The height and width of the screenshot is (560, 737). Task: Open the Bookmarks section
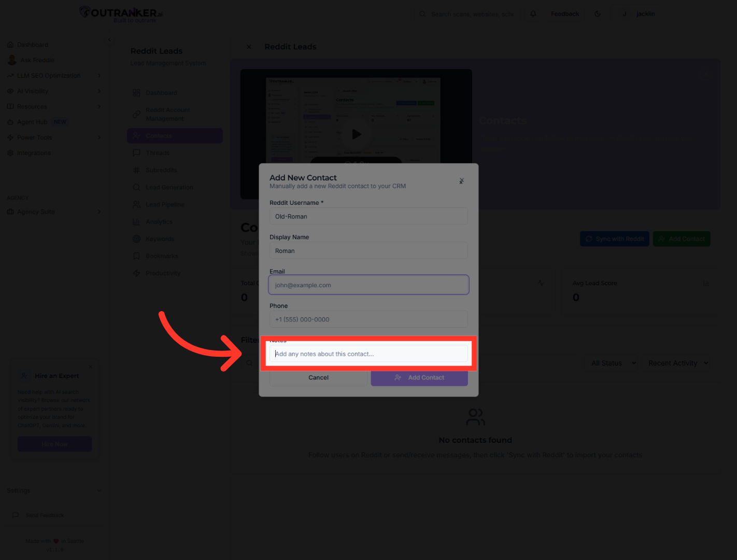tap(175, 256)
